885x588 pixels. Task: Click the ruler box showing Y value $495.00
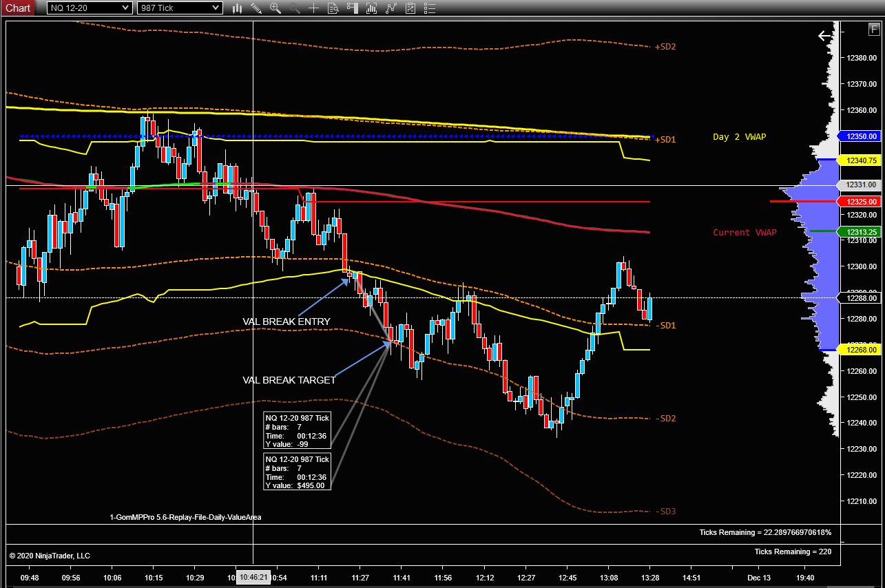tap(298, 472)
